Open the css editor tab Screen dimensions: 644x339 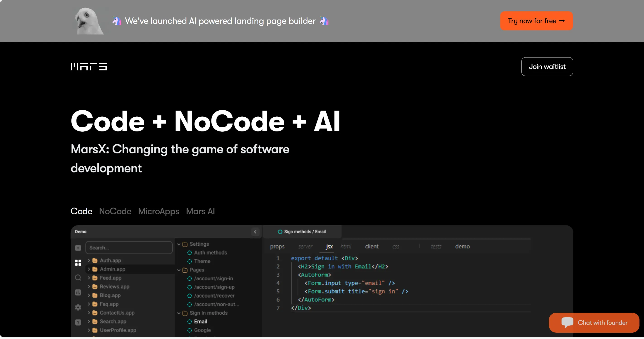point(396,246)
